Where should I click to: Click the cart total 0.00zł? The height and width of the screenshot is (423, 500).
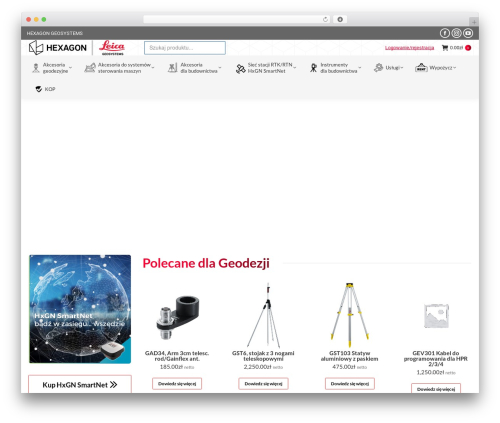pyautogui.click(x=456, y=48)
